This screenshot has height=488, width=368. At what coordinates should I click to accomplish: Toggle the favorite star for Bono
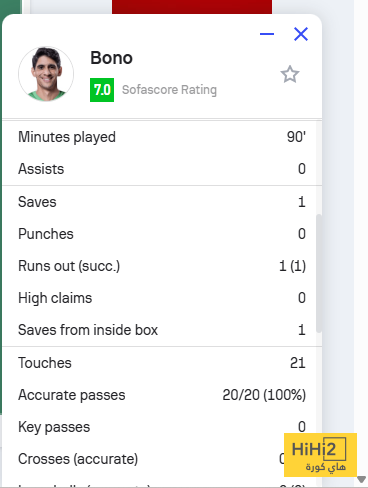pyautogui.click(x=290, y=74)
